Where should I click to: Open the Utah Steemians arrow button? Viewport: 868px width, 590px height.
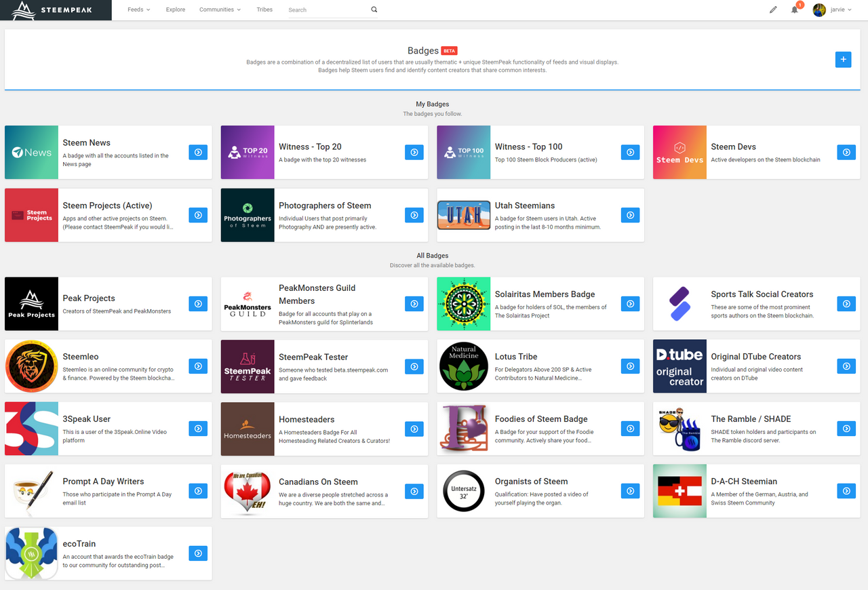tap(631, 215)
